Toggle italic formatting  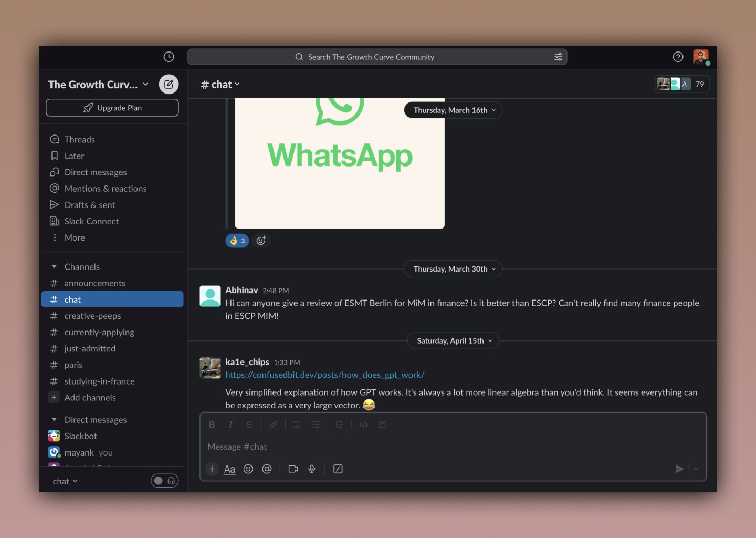(x=230, y=425)
